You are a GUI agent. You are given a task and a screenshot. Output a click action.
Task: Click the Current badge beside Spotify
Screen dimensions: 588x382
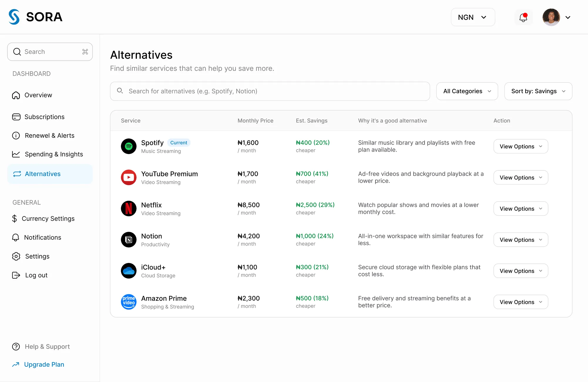(x=179, y=143)
